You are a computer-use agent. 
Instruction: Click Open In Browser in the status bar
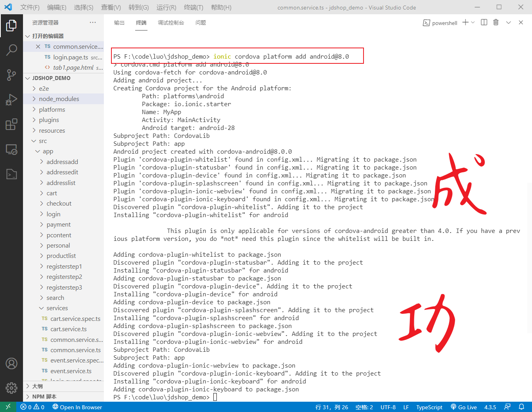77,407
